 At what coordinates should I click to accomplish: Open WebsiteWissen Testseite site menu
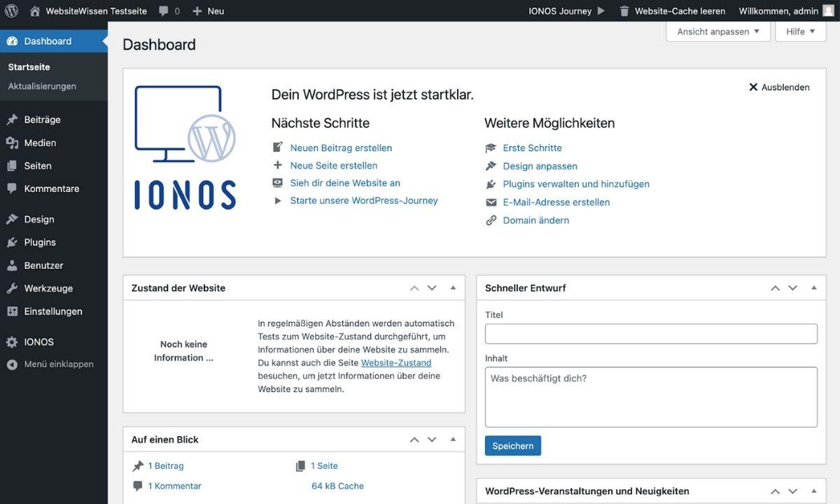click(x=89, y=11)
